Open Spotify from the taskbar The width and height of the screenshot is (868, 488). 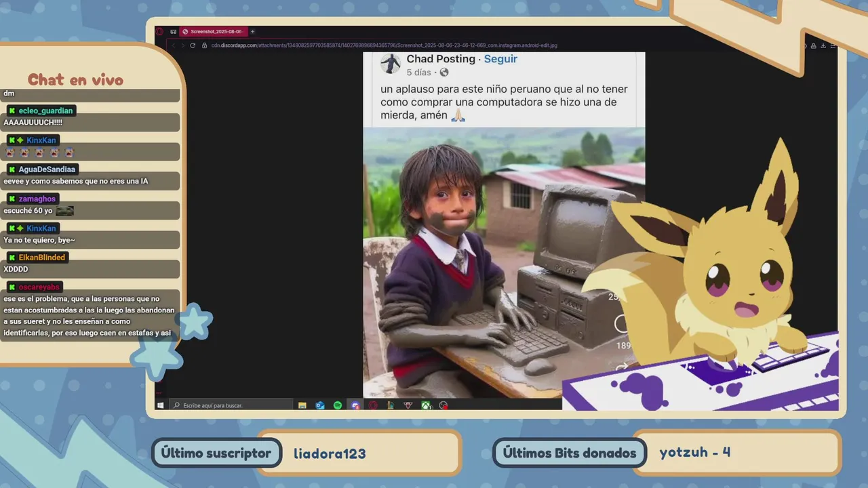click(x=338, y=405)
